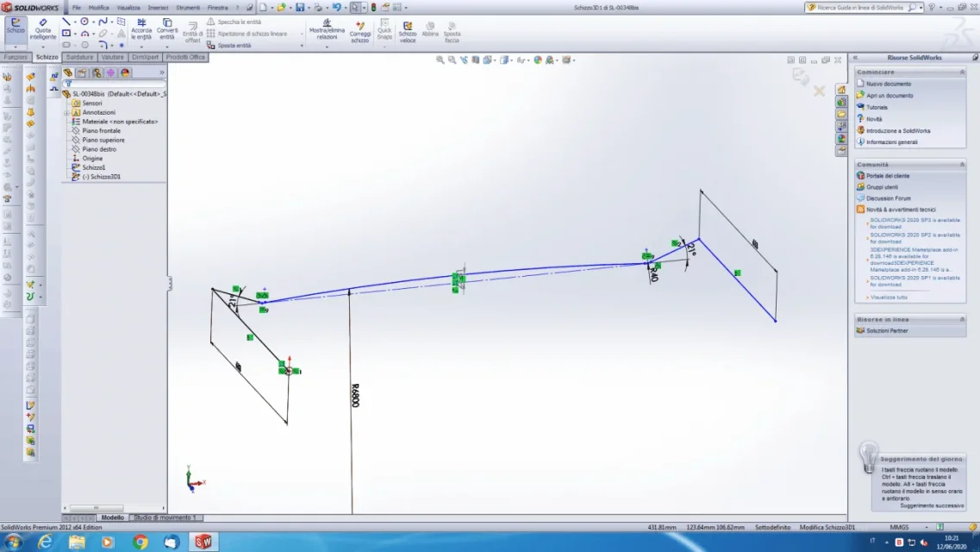Select the Circle sketch tool
Screen dimensions: 980x552
(x=84, y=22)
